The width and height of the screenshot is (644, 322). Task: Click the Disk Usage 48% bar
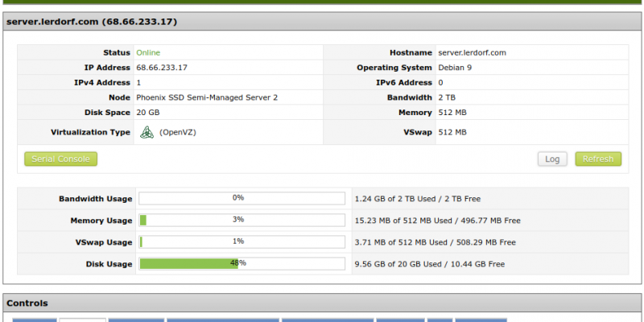coord(242,264)
